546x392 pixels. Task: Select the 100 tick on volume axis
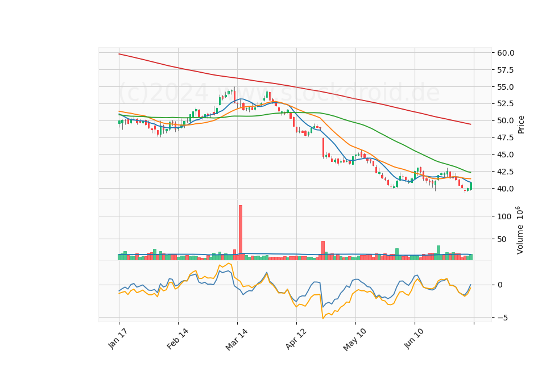[x=504, y=216]
